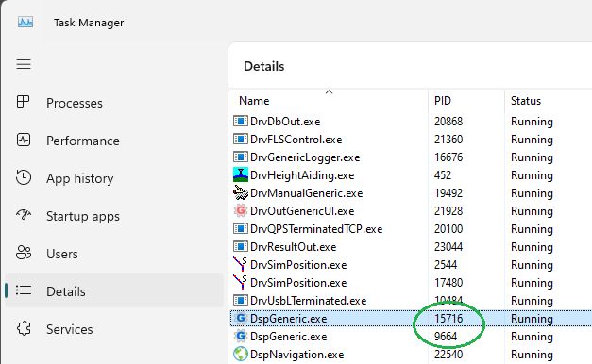The width and height of the screenshot is (592, 364).
Task: Click PID value 22540
Action: point(448,355)
